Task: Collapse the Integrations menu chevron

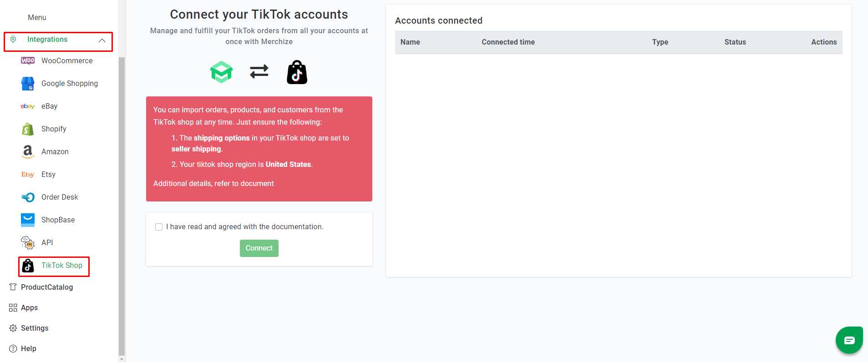Action: coord(102,40)
